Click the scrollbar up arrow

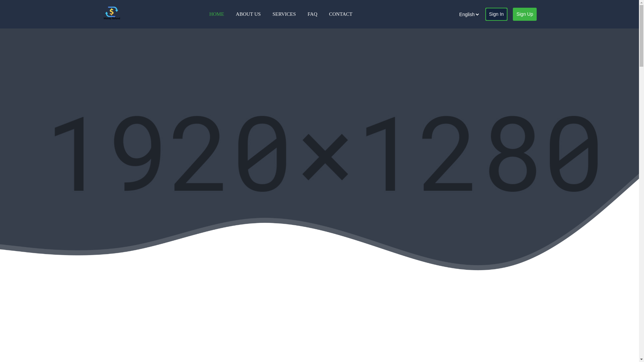(641, 3)
